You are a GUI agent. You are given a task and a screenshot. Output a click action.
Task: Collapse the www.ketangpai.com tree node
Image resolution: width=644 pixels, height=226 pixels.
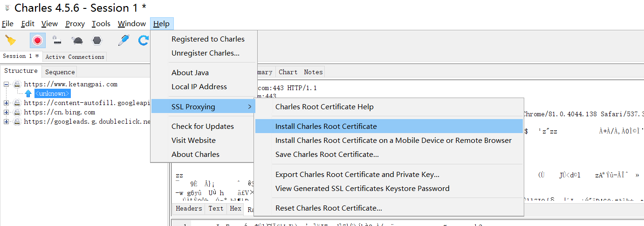coord(6,85)
